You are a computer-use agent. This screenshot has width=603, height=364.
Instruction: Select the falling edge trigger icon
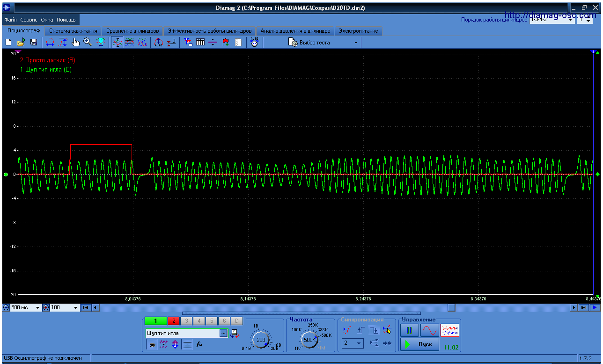(374, 330)
